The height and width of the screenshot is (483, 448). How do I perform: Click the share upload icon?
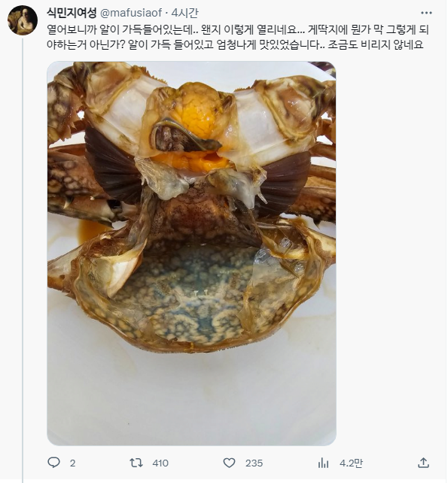point(424,463)
